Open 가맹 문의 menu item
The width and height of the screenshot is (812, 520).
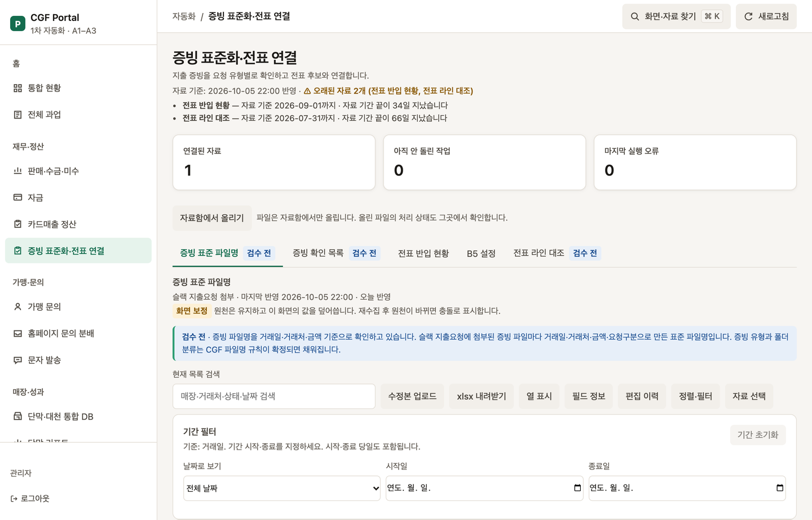tap(78, 307)
